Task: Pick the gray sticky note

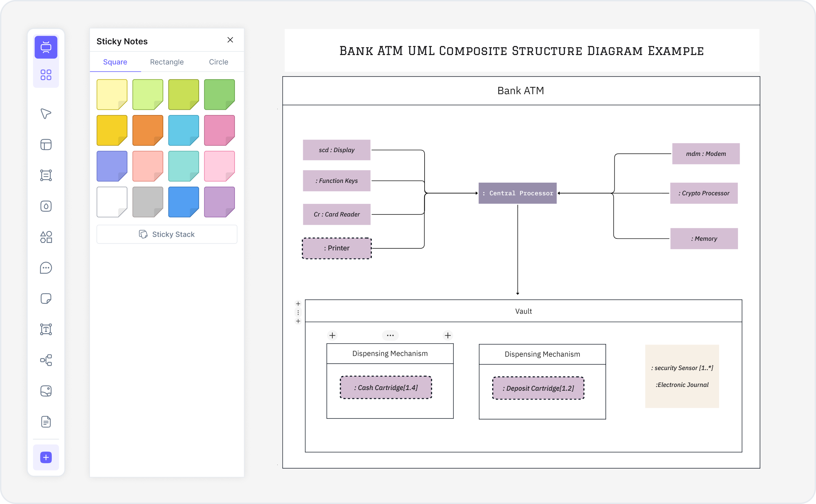Action: (x=148, y=202)
